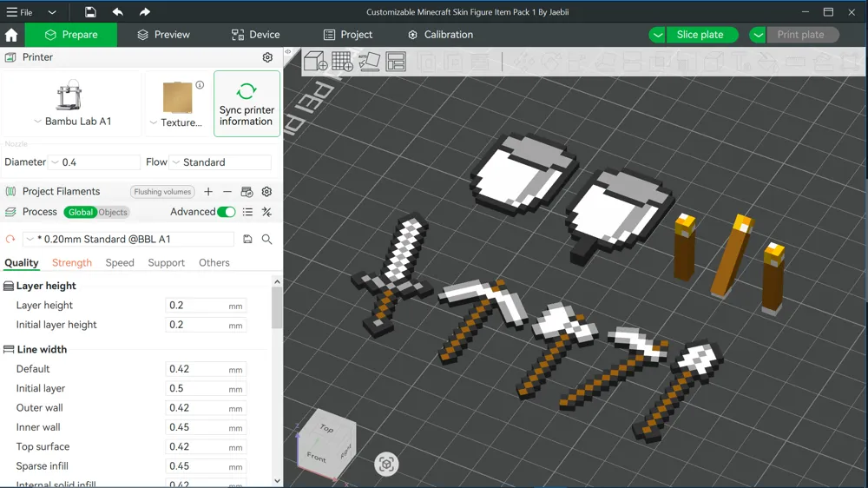Click the Slice plate button
Screen dimensions: 868x488
coord(701,35)
